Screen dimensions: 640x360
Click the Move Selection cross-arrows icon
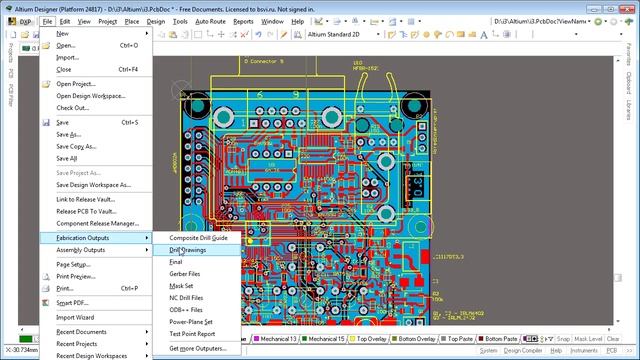click(221, 34)
